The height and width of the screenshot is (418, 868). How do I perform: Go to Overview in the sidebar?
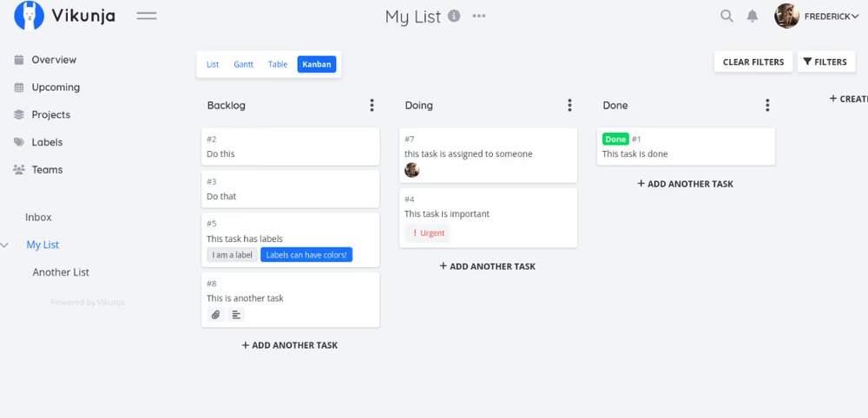54,60
